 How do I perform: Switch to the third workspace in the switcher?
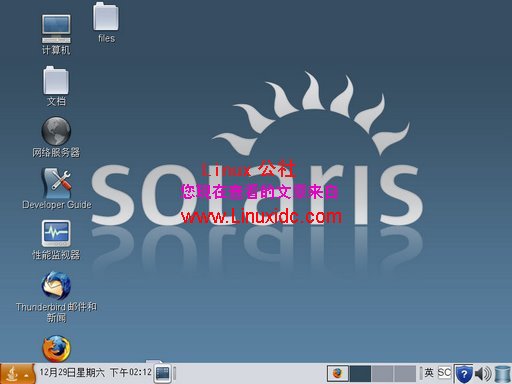point(383,373)
